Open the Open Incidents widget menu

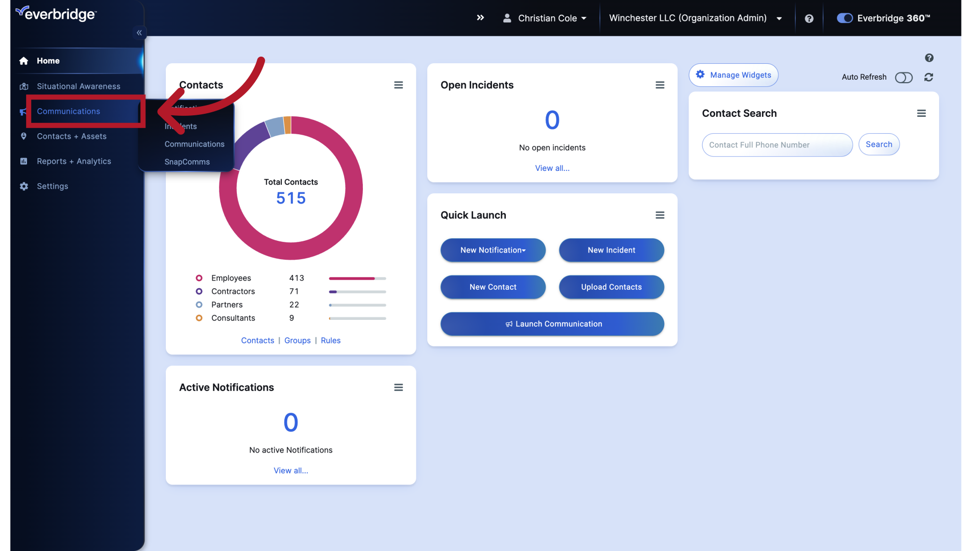coord(660,85)
